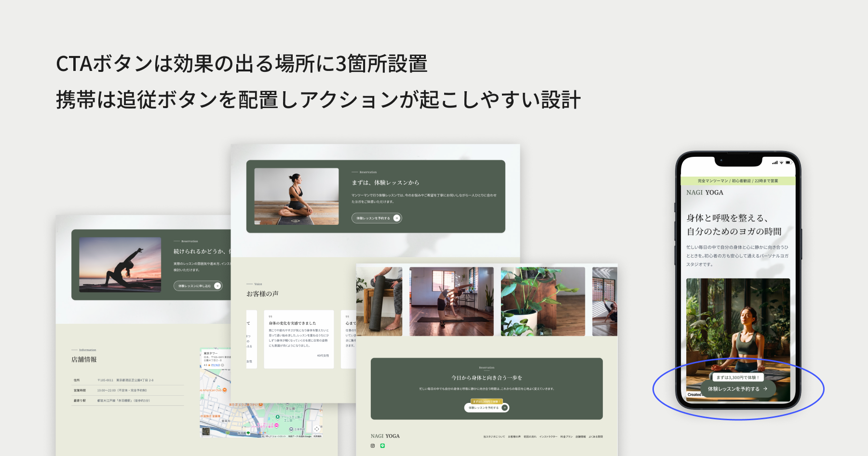Click the pink hotel pin for ザ・プリンスパークタワー東京
Image resolution: width=868 pixels, height=456 pixels.
(276, 425)
